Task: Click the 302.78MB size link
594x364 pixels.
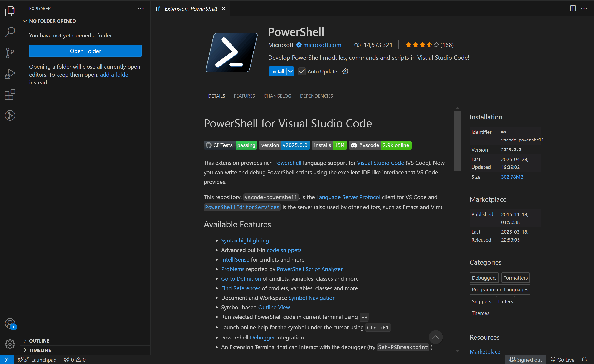Action: pyautogui.click(x=512, y=177)
